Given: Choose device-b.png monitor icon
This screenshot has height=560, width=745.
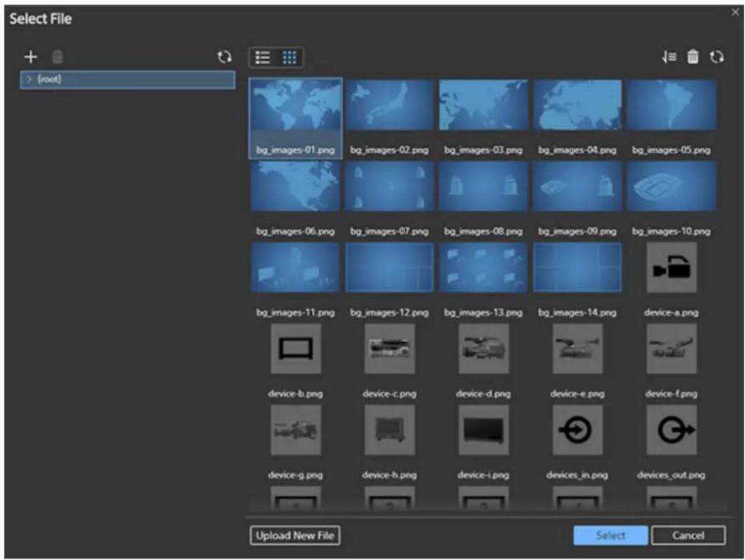Looking at the screenshot, I should tap(296, 348).
